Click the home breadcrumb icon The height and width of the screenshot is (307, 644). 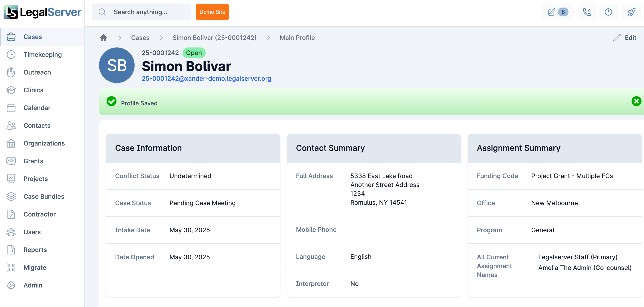tap(103, 37)
